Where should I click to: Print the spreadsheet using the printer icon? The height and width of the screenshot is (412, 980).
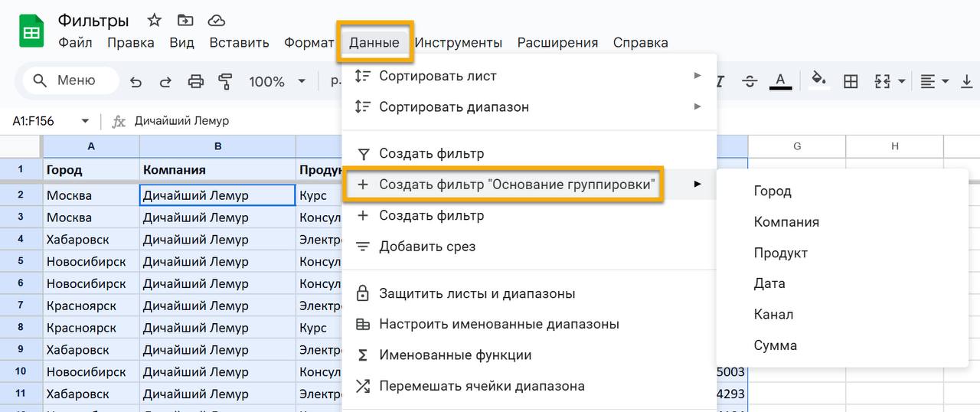(x=196, y=81)
